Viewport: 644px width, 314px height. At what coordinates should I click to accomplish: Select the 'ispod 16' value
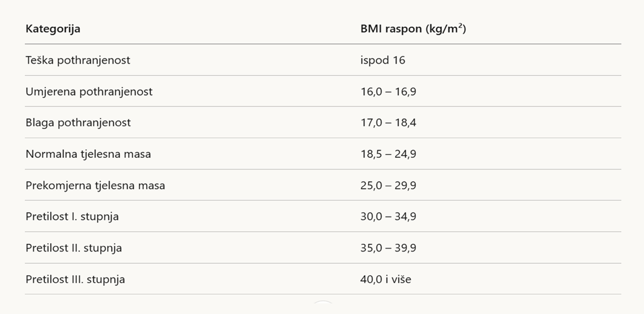pyautogui.click(x=383, y=61)
